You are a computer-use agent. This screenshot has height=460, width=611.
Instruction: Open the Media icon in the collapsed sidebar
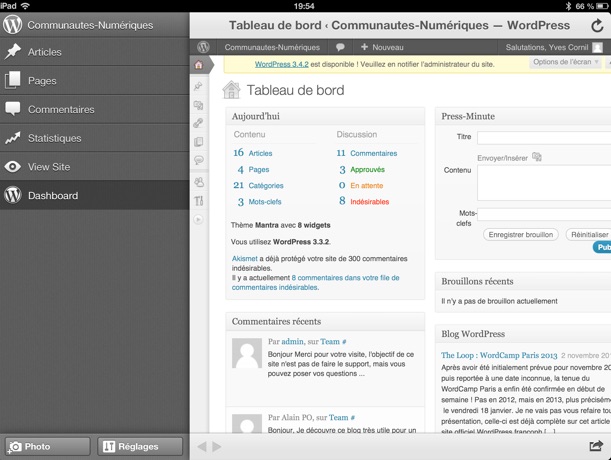coord(199,105)
